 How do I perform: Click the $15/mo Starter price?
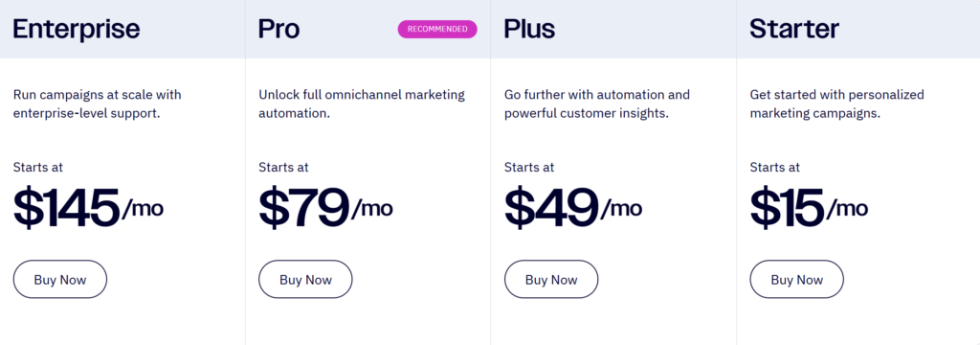tap(809, 208)
